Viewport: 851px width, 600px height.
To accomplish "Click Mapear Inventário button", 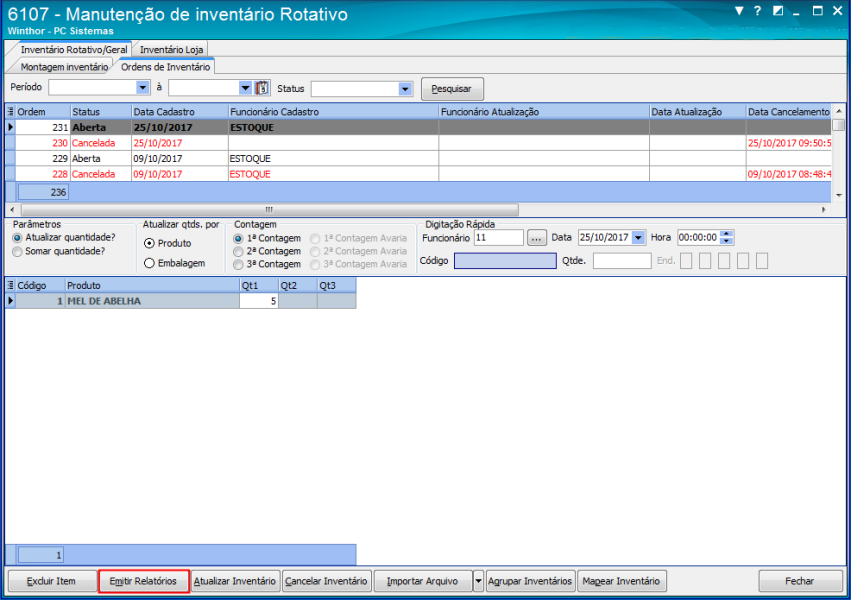I will [x=621, y=581].
